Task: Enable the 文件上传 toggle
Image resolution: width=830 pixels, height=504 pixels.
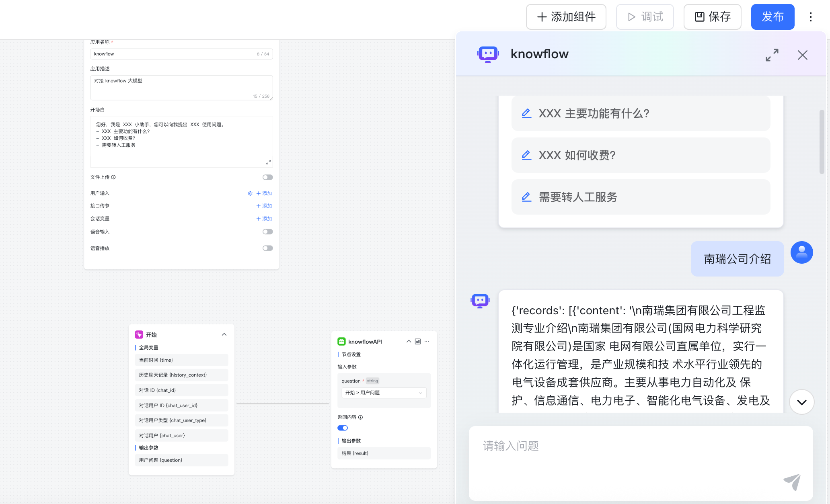Action: (267, 177)
